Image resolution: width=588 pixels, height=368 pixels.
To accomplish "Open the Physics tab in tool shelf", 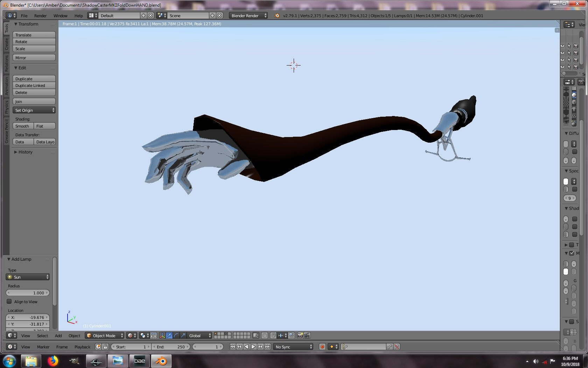I will (6, 107).
